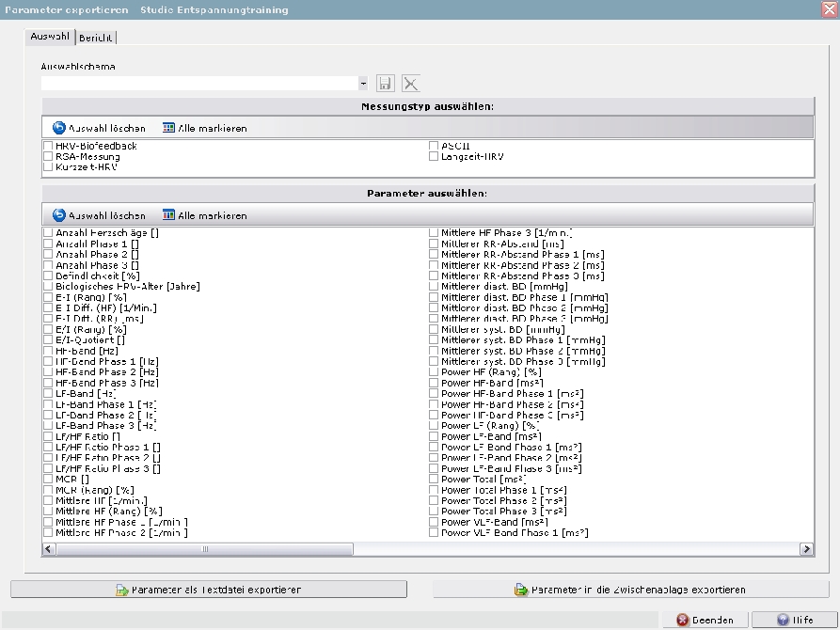This screenshot has width=840, height=630.
Task: Clear the selection in the Messungstyp section
Action: tap(99, 128)
